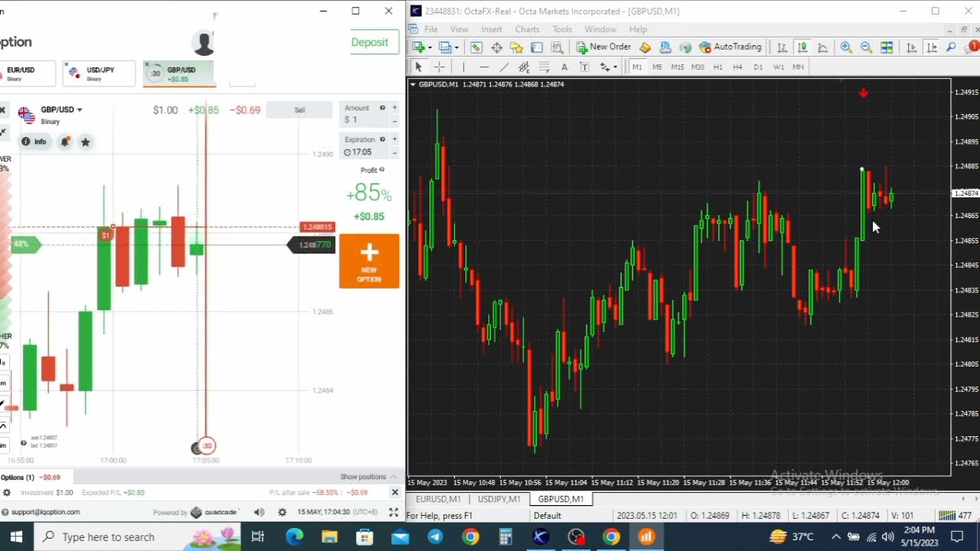This screenshot has height=551, width=980.
Task: Open the Charts menu
Action: [x=528, y=29]
